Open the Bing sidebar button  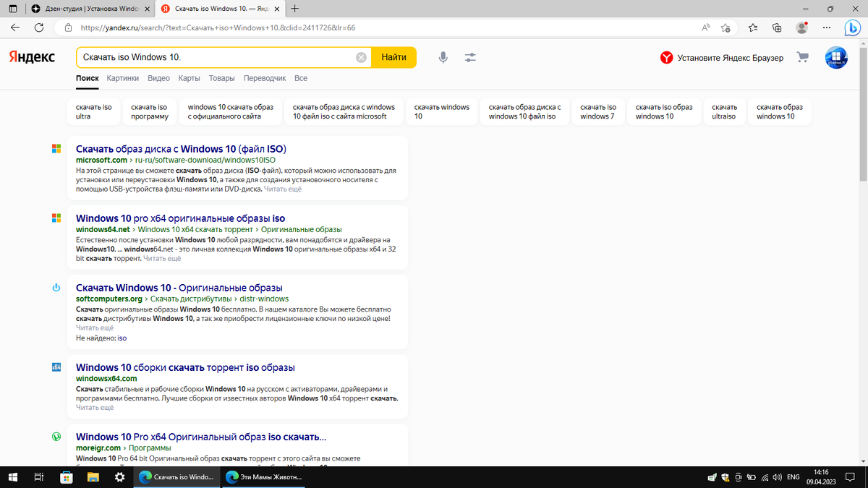tap(853, 28)
